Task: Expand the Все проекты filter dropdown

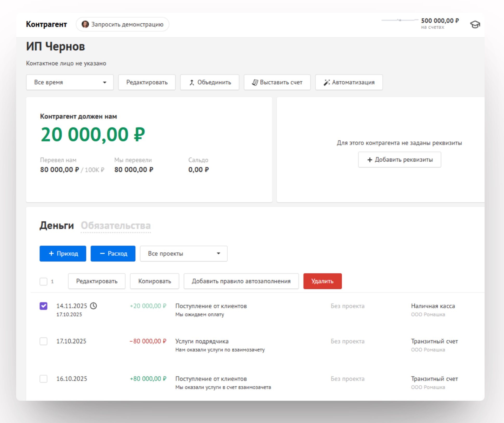Action: pos(183,253)
